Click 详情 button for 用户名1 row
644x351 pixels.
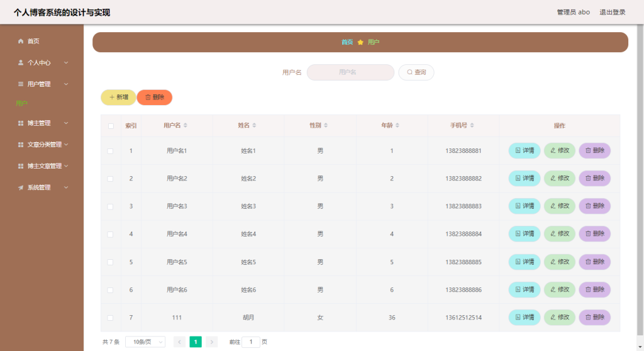point(525,150)
